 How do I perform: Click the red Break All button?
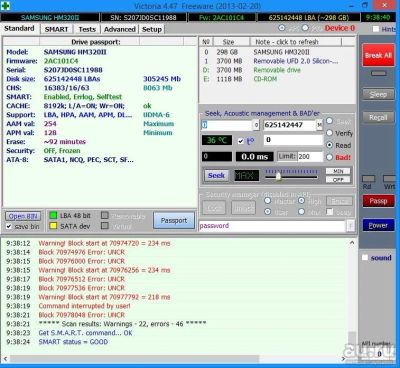378,55
